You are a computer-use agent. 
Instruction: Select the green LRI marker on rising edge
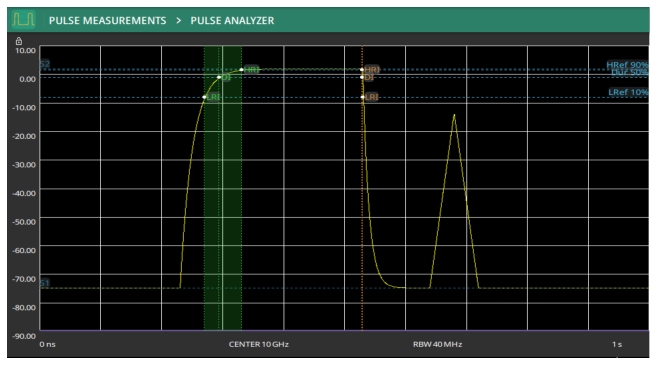click(213, 97)
